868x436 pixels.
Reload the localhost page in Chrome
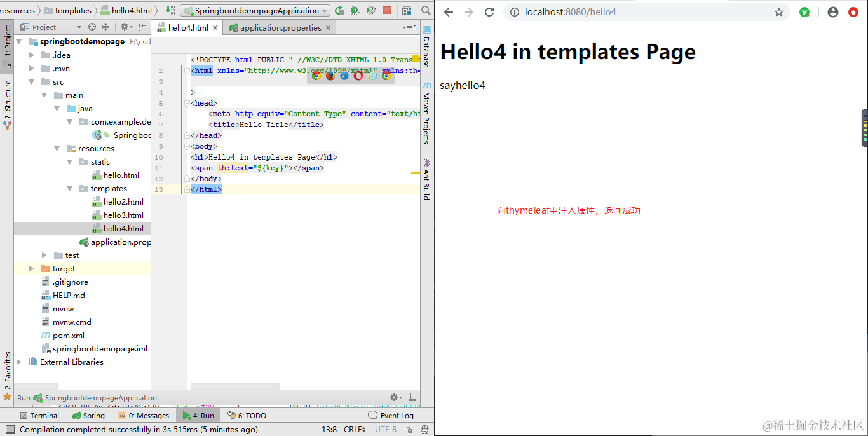[x=489, y=12]
